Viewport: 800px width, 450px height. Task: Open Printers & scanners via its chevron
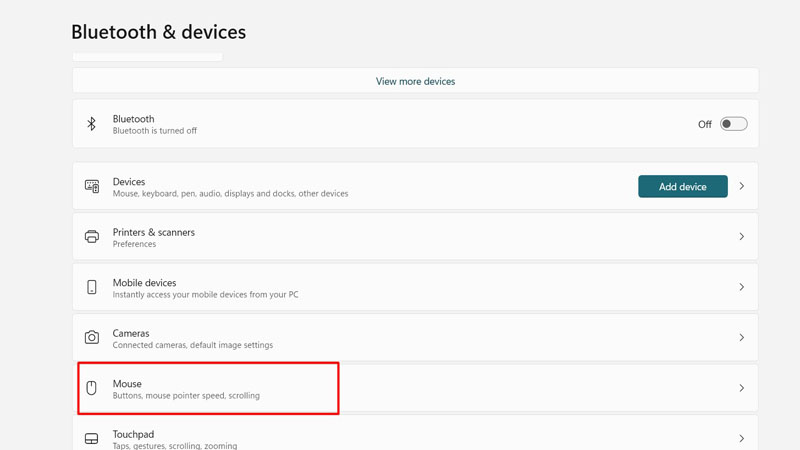(x=742, y=237)
